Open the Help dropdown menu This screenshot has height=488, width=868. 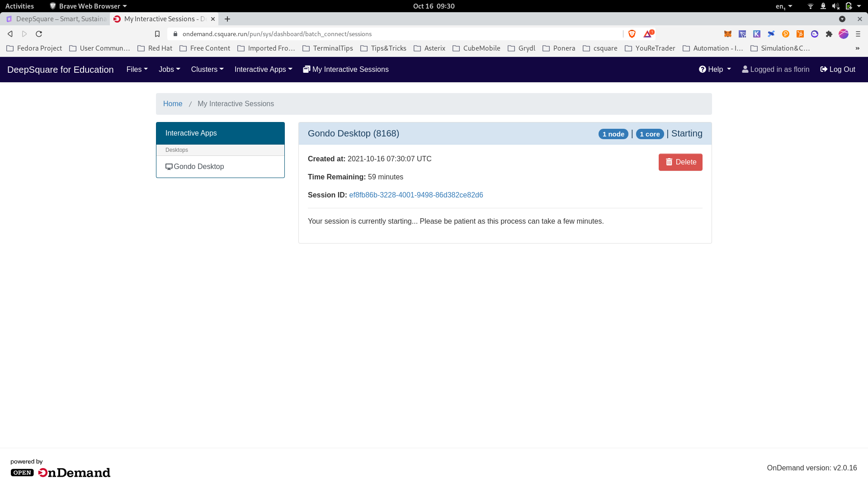click(715, 70)
